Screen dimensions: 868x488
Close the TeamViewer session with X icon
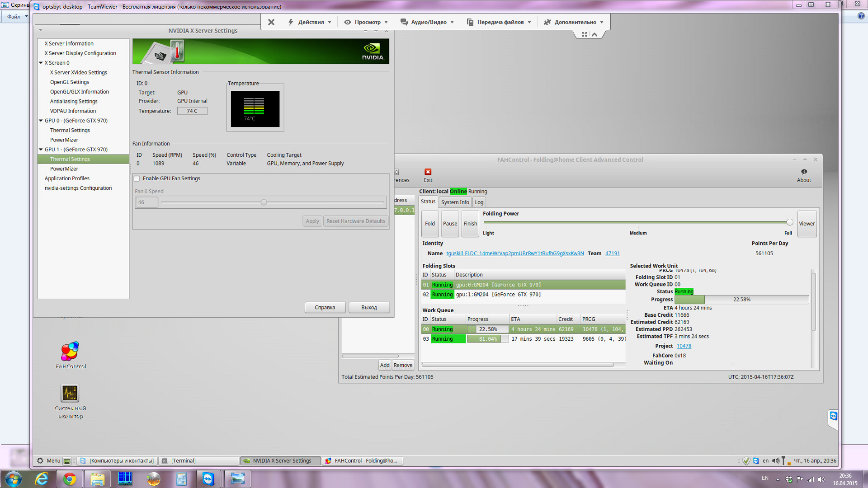pyautogui.click(x=271, y=22)
